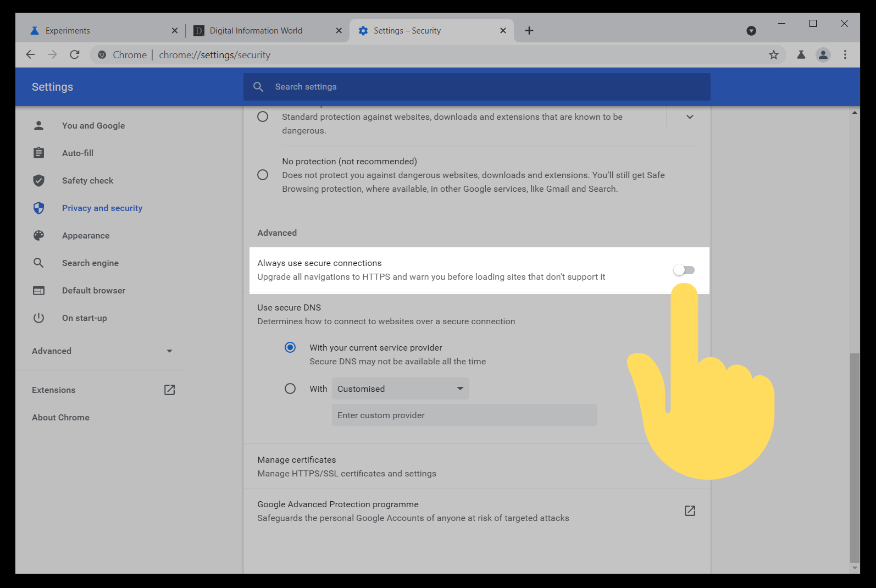This screenshot has height=588, width=876.
Task: Open About Chrome page
Action: point(60,417)
